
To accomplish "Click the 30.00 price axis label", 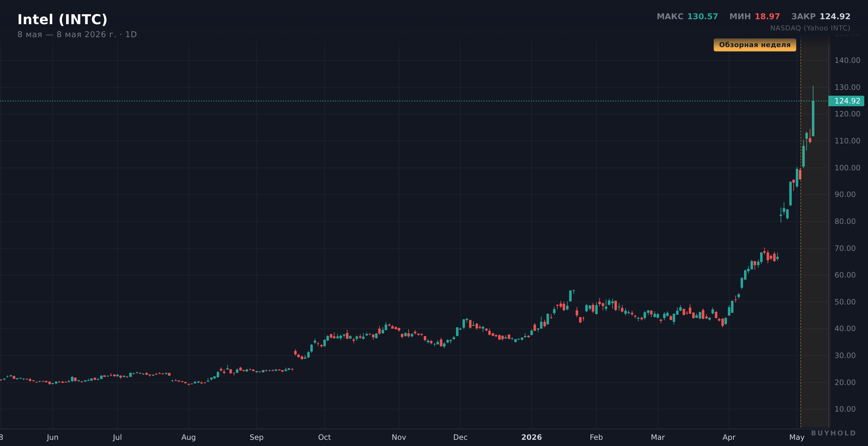I will (845, 355).
